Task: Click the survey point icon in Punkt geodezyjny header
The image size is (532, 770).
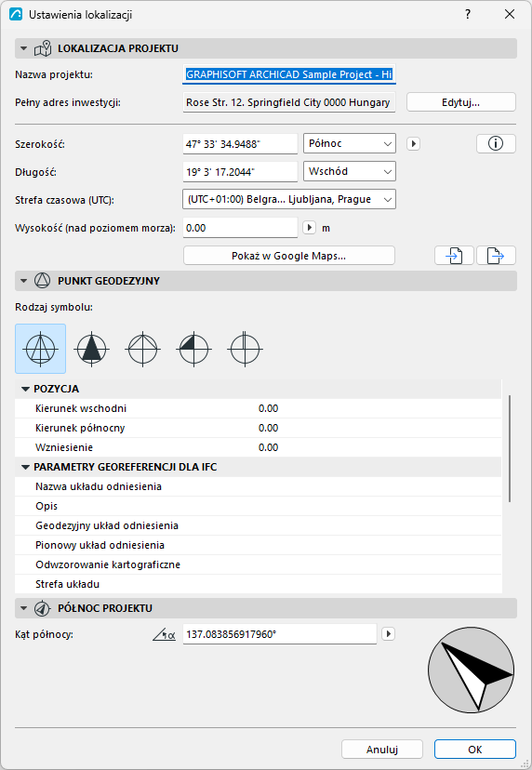Action: (43, 281)
